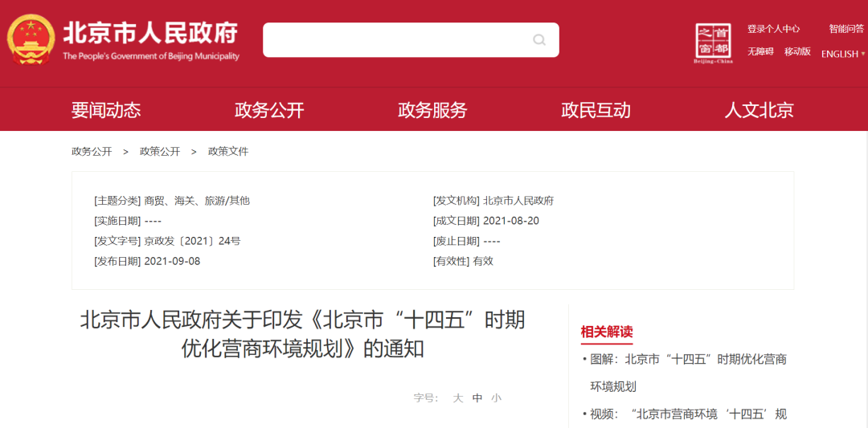Open 视频：“北京市营商环境‘十四五’规 link
This screenshot has height=428, width=868.
coord(688,414)
